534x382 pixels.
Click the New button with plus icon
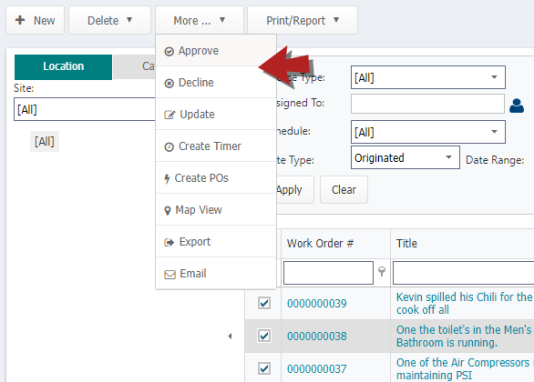35,20
